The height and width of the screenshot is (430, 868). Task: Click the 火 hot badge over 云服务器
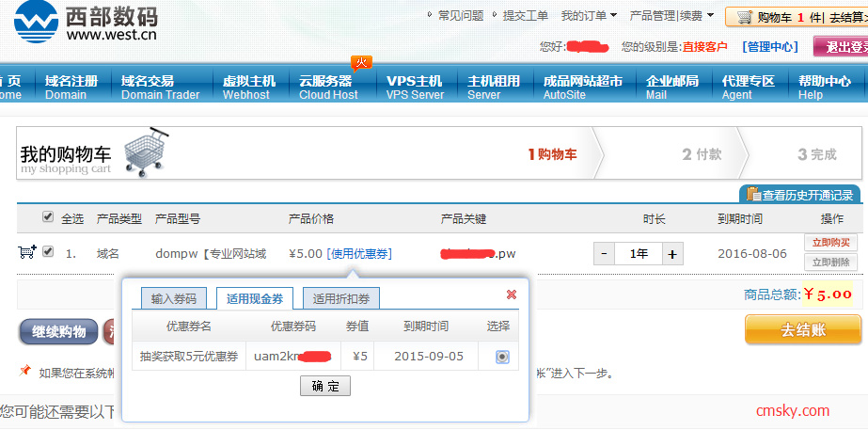coord(361,63)
